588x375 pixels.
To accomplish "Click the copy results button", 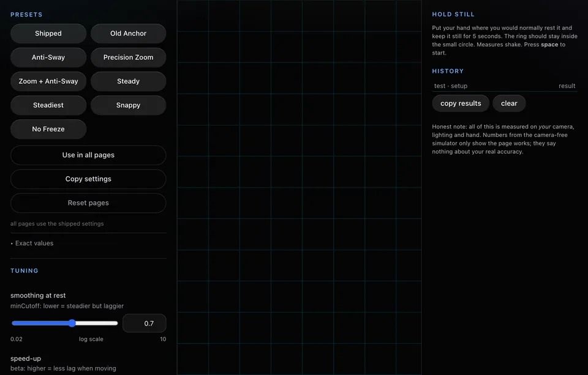I will [461, 103].
